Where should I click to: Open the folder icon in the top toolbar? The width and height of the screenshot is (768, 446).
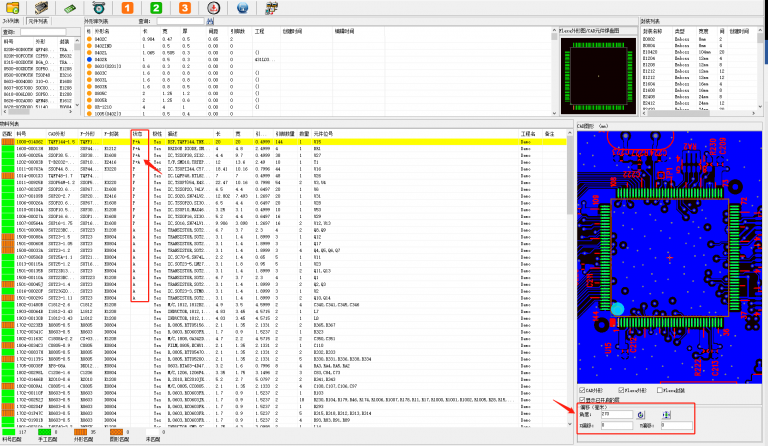(13, 7)
